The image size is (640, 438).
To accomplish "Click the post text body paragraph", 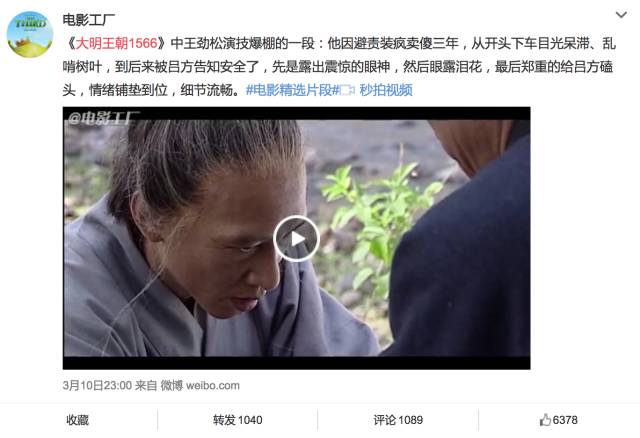I will 339,67.
